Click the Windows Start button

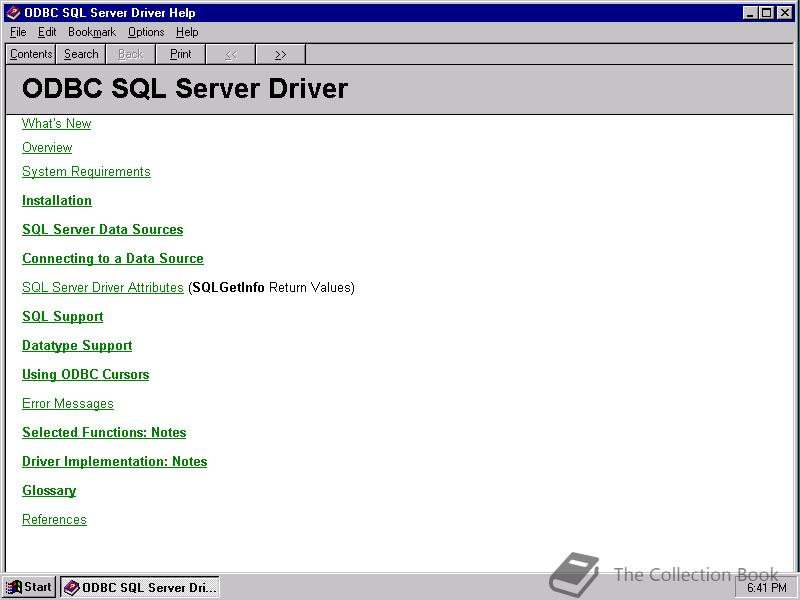point(29,587)
